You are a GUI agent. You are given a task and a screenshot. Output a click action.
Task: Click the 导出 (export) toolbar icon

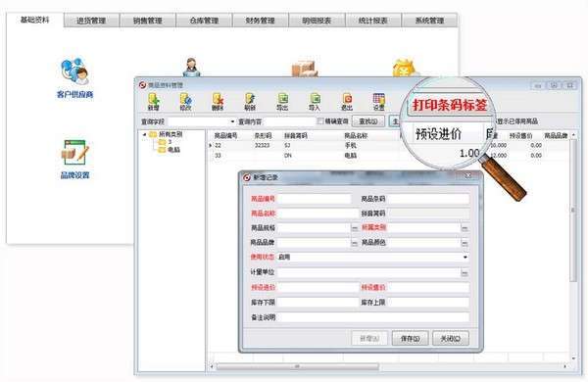click(282, 102)
